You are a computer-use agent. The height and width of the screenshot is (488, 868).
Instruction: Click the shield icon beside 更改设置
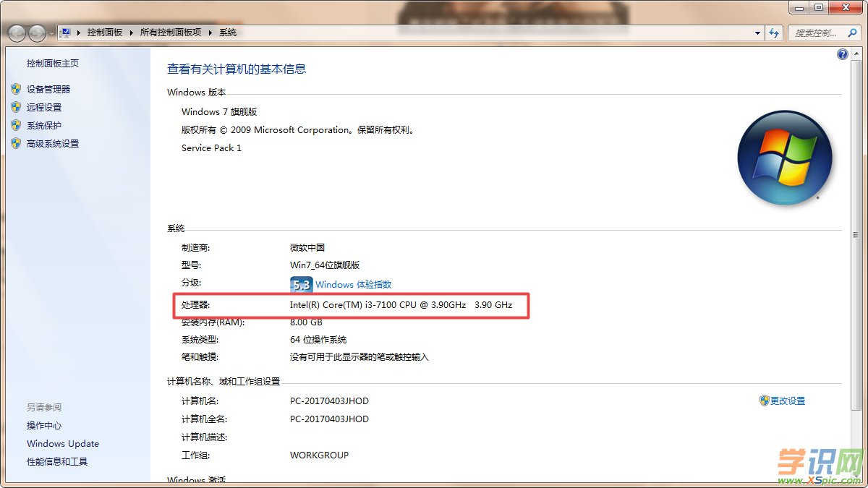tap(764, 401)
